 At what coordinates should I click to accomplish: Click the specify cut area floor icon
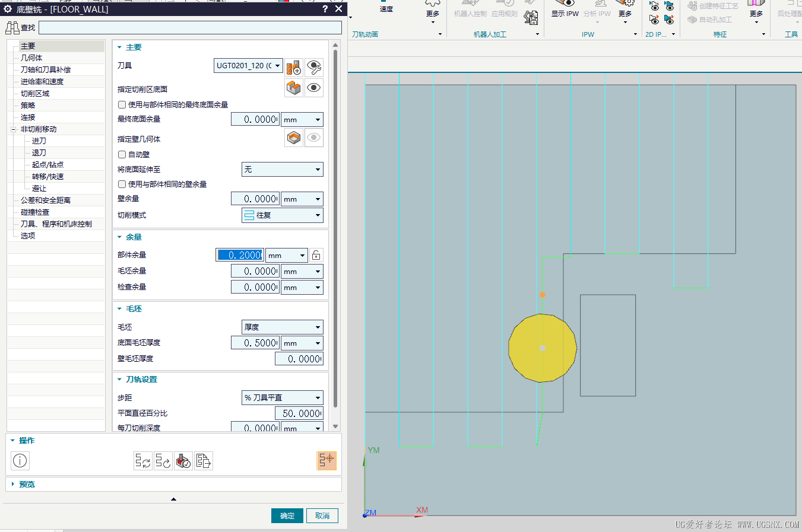click(x=294, y=88)
